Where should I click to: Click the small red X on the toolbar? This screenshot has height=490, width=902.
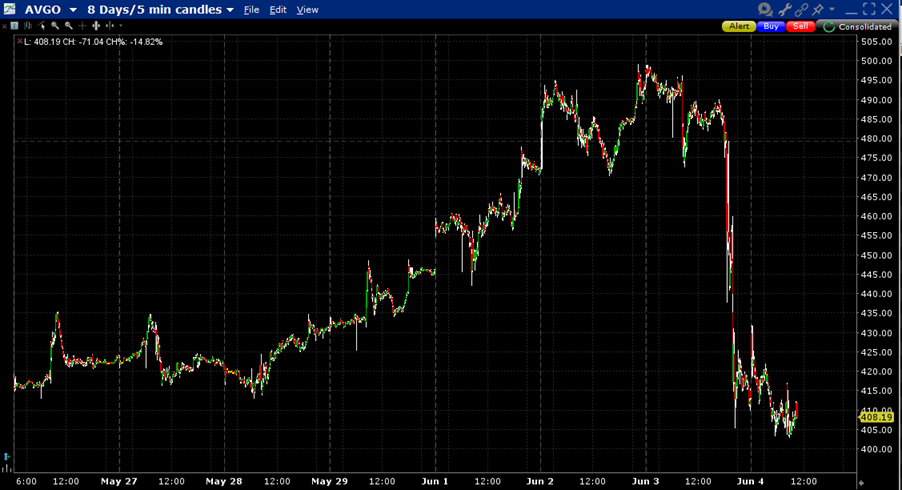[5, 26]
